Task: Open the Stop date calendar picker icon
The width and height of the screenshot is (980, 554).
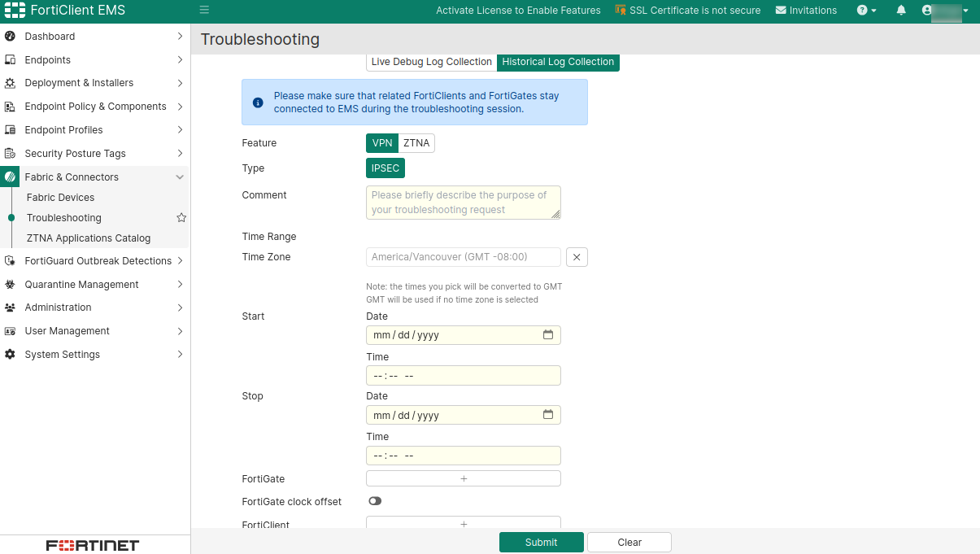Action: (x=548, y=415)
